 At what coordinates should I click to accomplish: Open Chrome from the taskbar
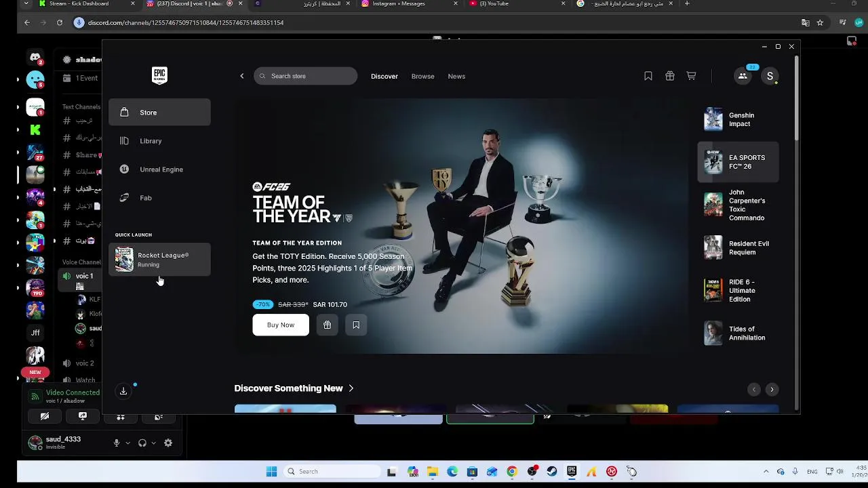512,472
